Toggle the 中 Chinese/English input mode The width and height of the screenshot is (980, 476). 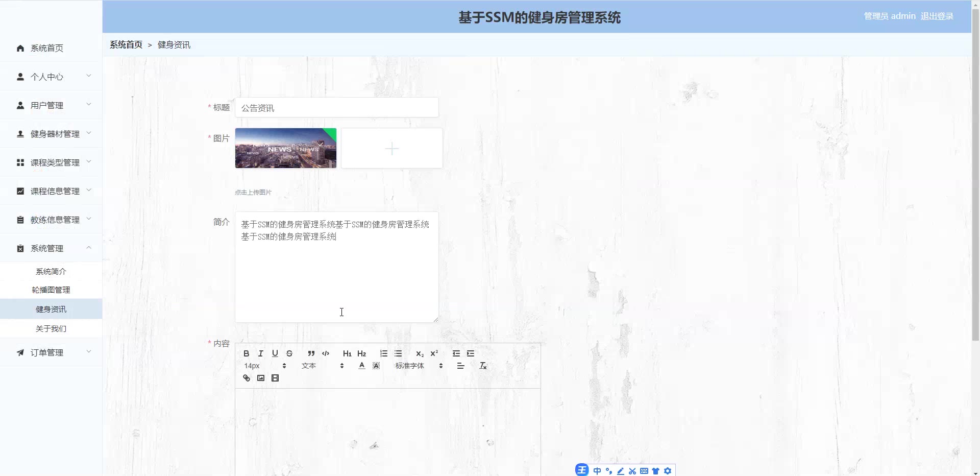point(597,471)
